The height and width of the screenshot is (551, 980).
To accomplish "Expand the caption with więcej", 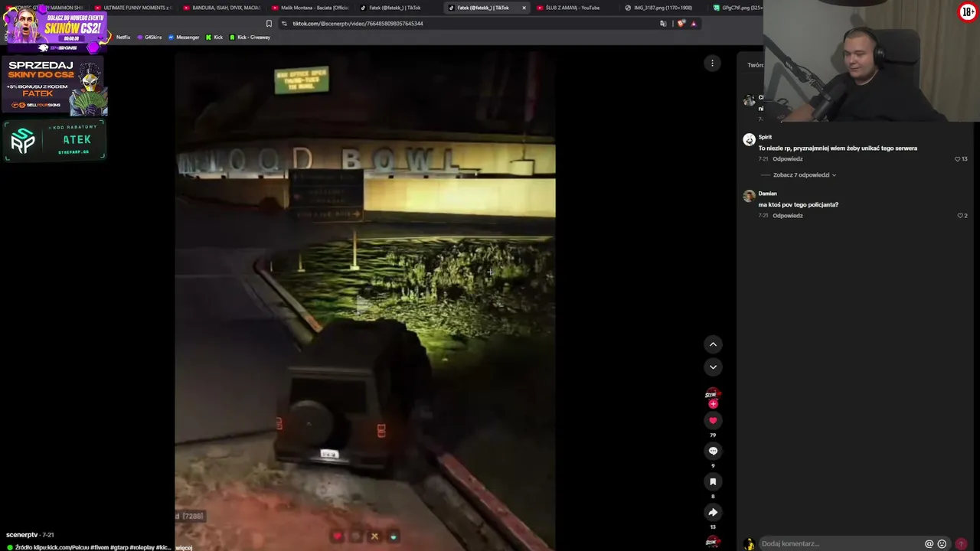I will click(184, 548).
